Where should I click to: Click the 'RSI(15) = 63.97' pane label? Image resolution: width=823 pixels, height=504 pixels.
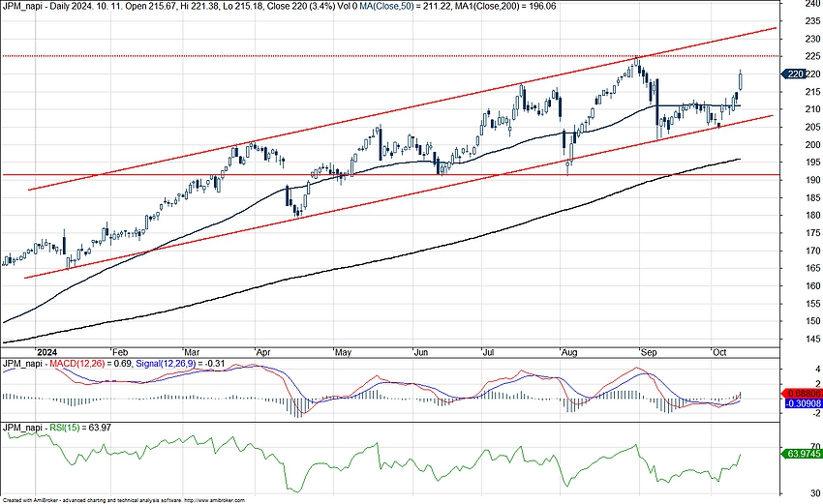(x=80, y=428)
